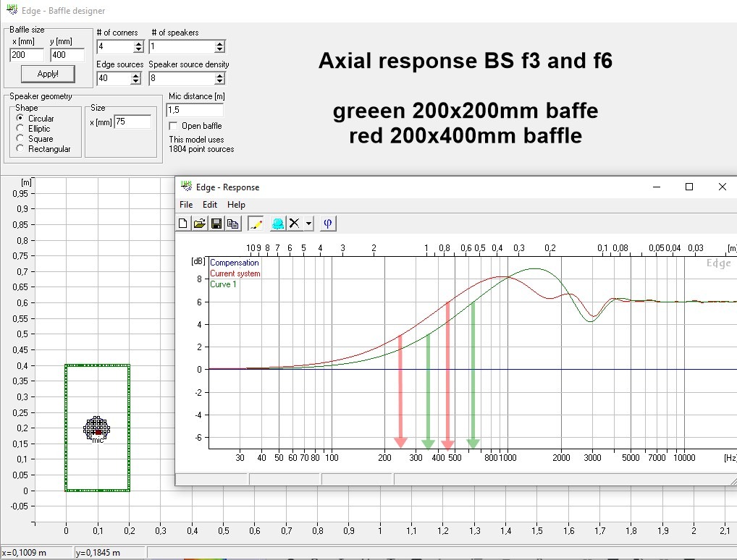Viewport: 737px width, 560px height.
Task: Copy the response using the copy icon
Action: click(x=233, y=224)
